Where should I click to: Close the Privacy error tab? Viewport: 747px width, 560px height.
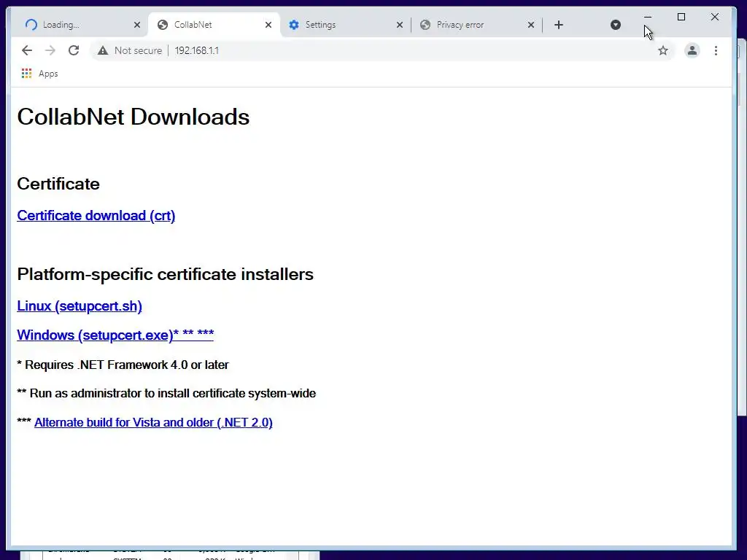[531, 25]
